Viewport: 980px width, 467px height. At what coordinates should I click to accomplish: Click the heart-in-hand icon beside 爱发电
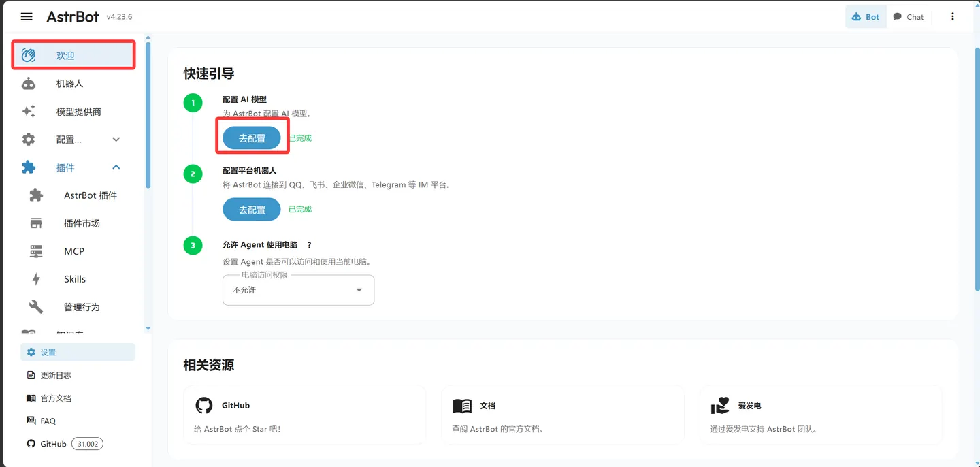[720, 406]
